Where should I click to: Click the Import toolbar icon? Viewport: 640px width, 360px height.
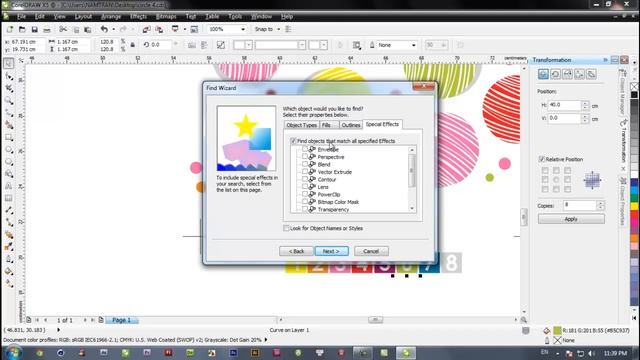(x=147, y=29)
